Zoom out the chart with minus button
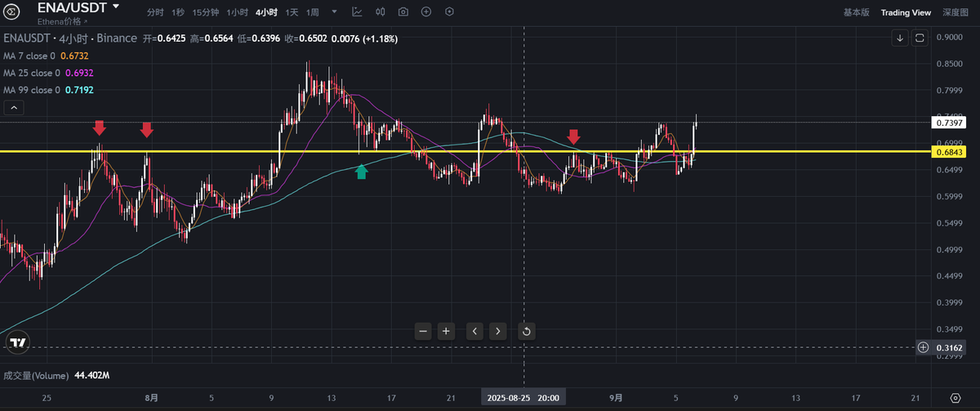Viewport: 980px width, 411px height. [x=422, y=331]
